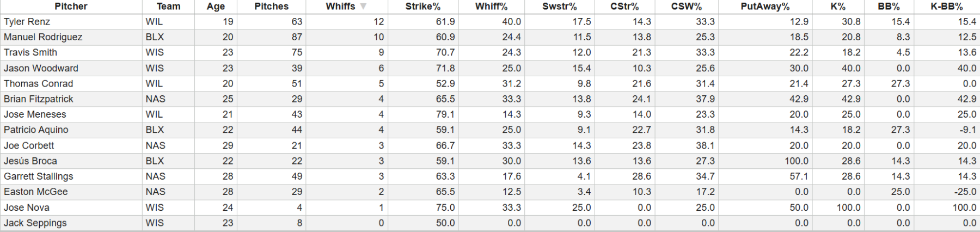Click Jason Woodward in the pitcher column
This screenshot has width=980, height=232.
click(41, 68)
